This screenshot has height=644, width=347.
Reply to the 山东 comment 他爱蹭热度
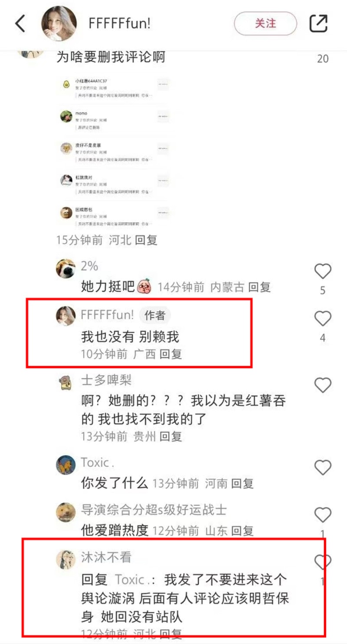click(x=242, y=530)
